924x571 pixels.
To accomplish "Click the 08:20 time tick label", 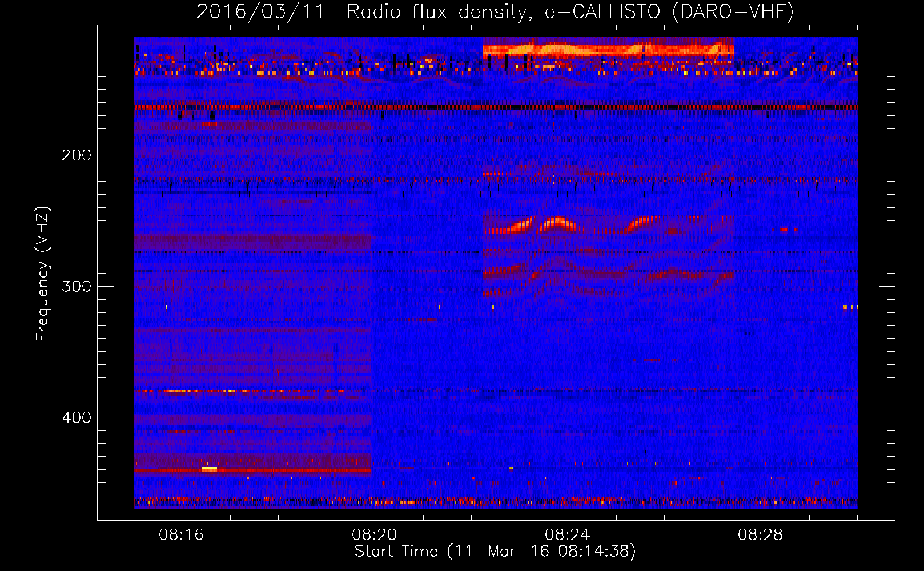I will point(375,535).
